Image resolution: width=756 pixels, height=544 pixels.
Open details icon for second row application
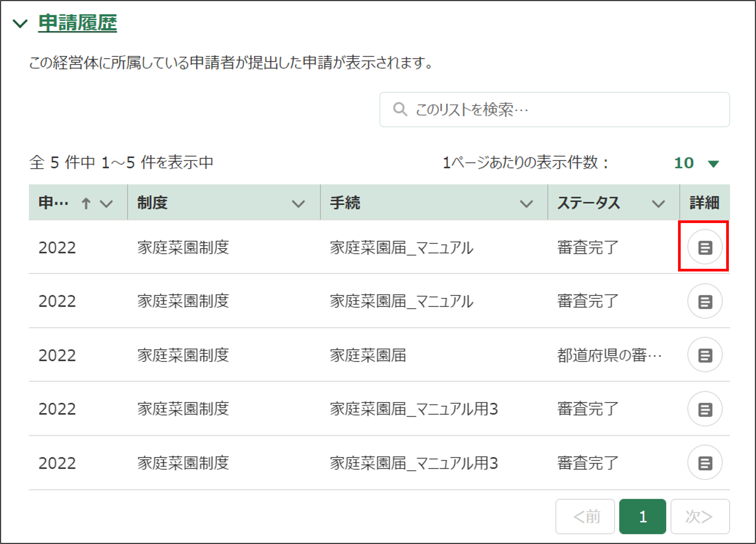click(705, 301)
